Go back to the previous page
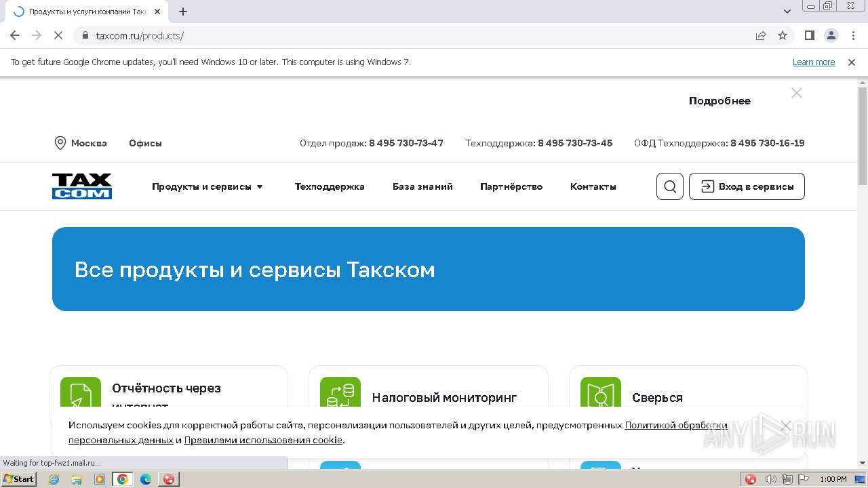868x488 pixels. point(15,35)
